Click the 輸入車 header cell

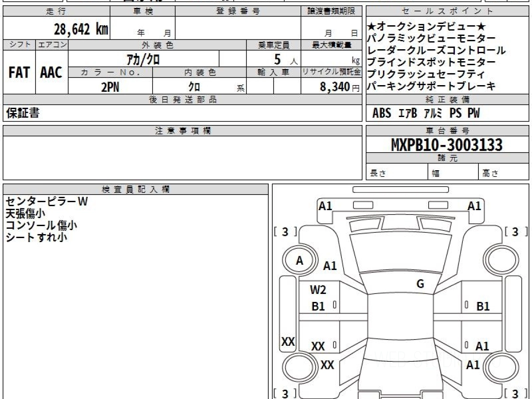point(274,72)
